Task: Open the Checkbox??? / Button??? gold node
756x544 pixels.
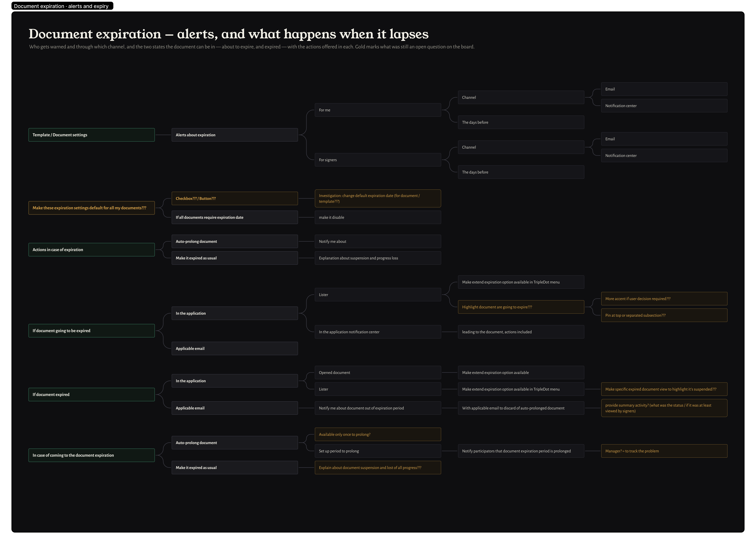Action: 235,198
